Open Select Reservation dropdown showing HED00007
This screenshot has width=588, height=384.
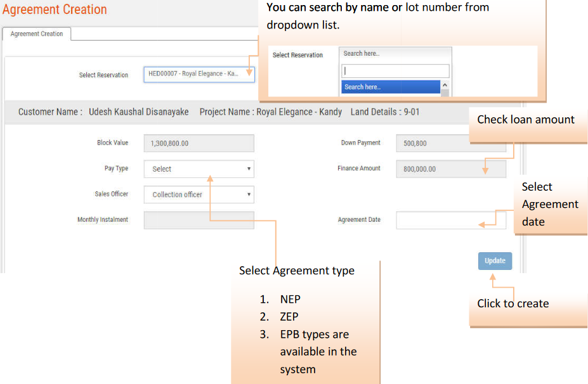[199, 74]
